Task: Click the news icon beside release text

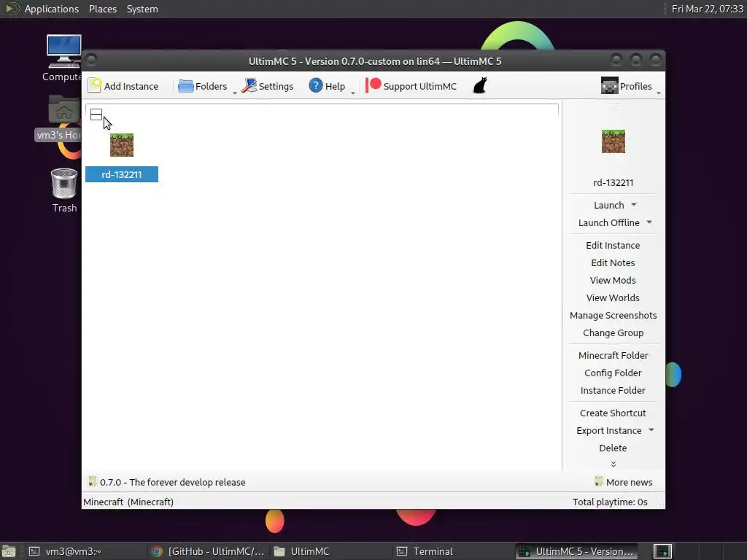Action: tap(93, 481)
